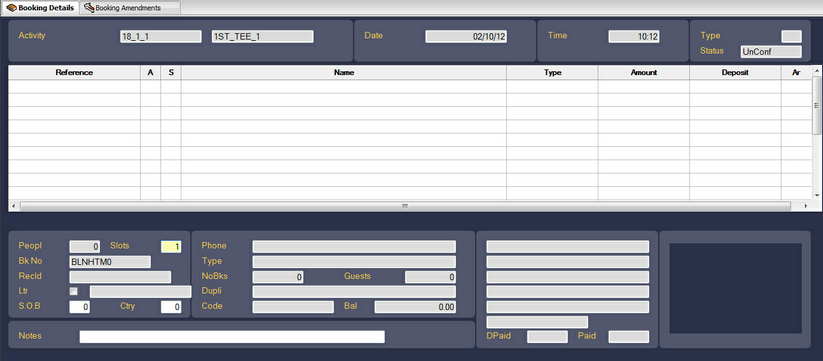Click the Notes text field
This screenshot has height=361, width=823.
point(232,337)
